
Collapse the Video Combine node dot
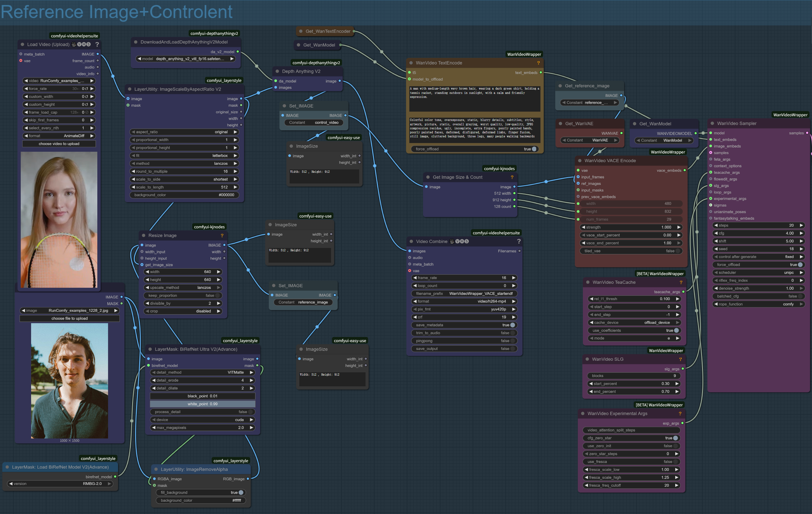pos(411,241)
